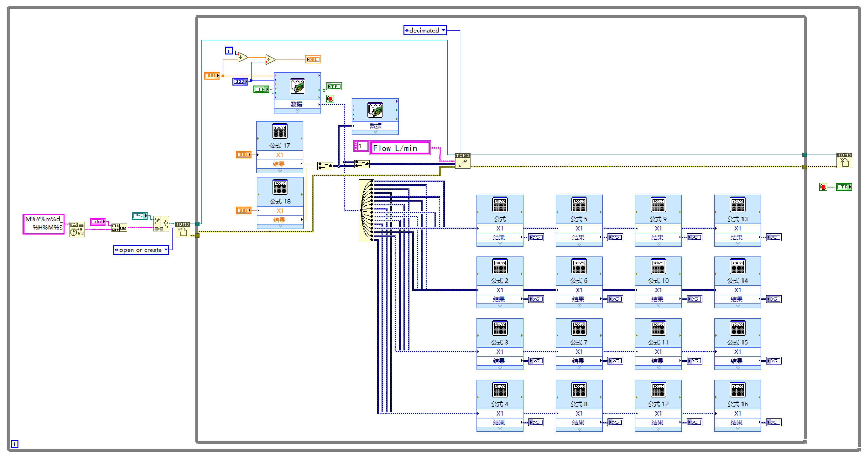Open the decimated enum dropdown
868x459 pixels.
443,30
